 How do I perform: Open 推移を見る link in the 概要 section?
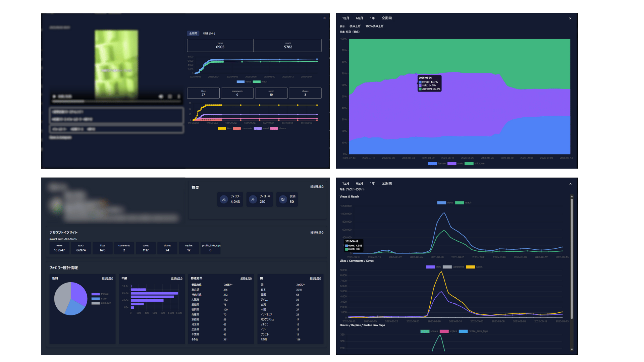click(317, 186)
